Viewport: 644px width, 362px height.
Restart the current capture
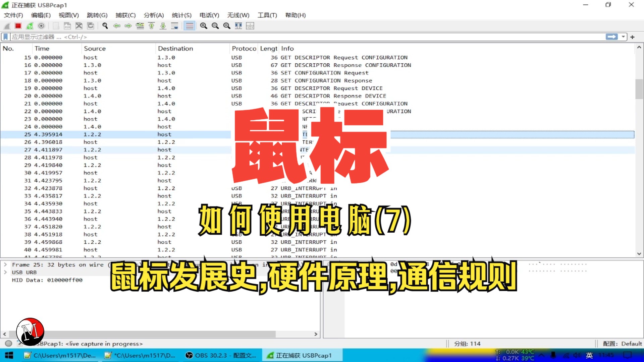tap(30, 26)
